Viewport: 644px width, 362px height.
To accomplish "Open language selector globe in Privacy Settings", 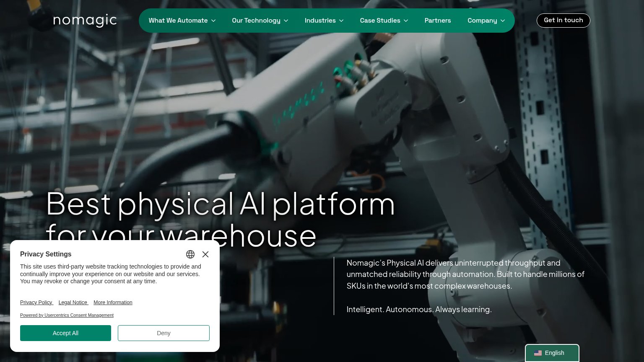I will (190, 254).
